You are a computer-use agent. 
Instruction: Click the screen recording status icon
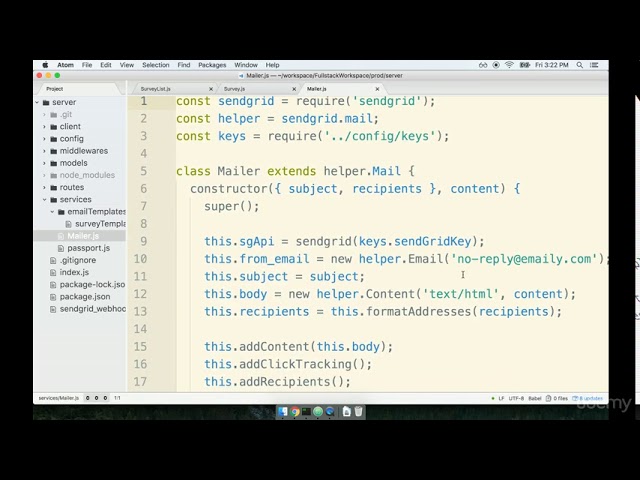496,65
